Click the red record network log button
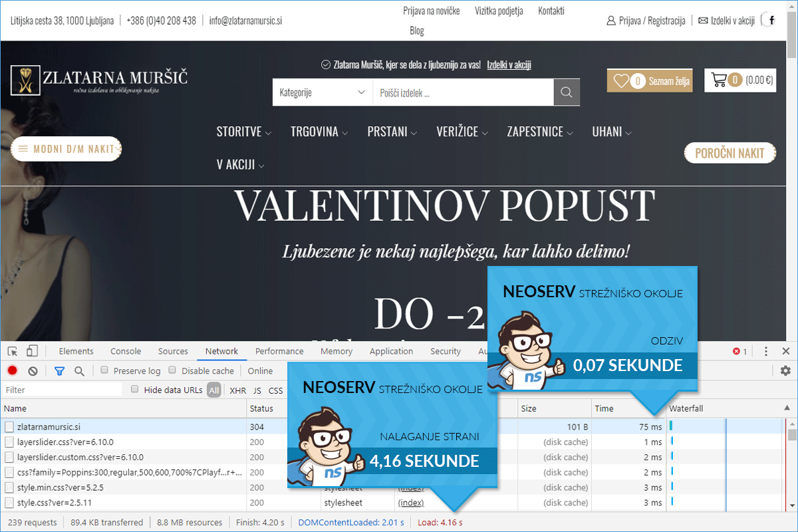The width and height of the screenshot is (798, 532). pos(13,371)
